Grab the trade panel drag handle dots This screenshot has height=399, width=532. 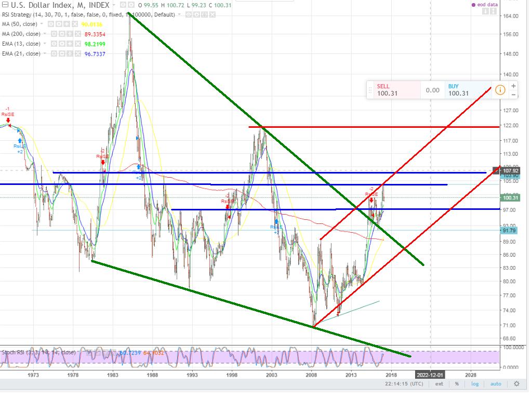click(370, 90)
